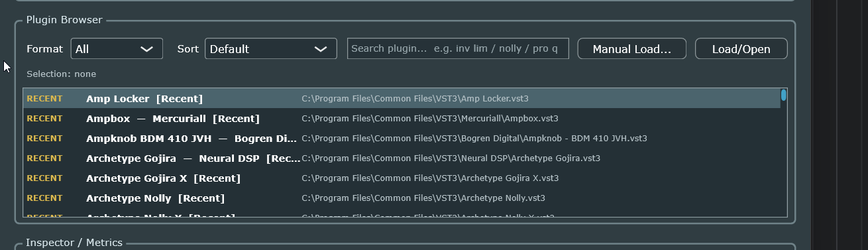Focus the Search plugin input field

(x=458, y=48)
